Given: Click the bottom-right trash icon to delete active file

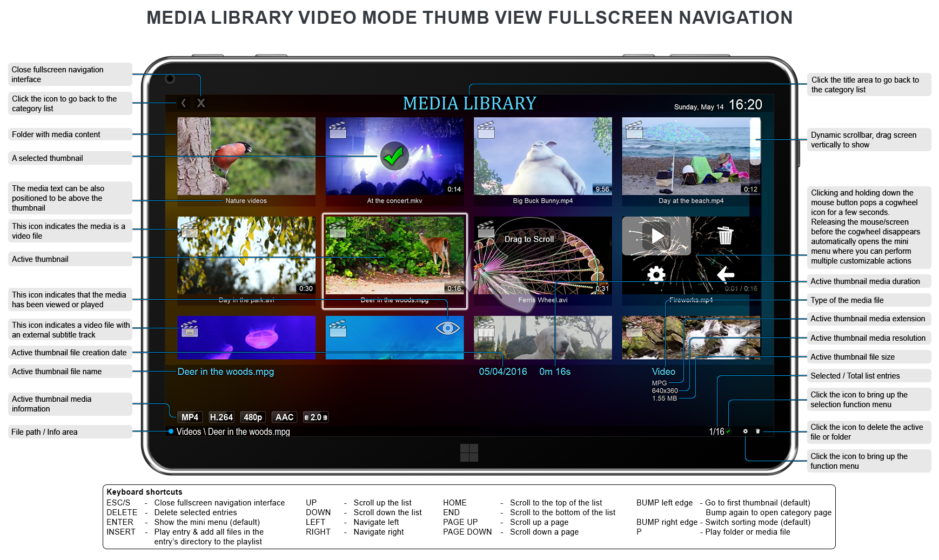Looking at the screenshot, I should pyautogui.click(x=758, y=431).
